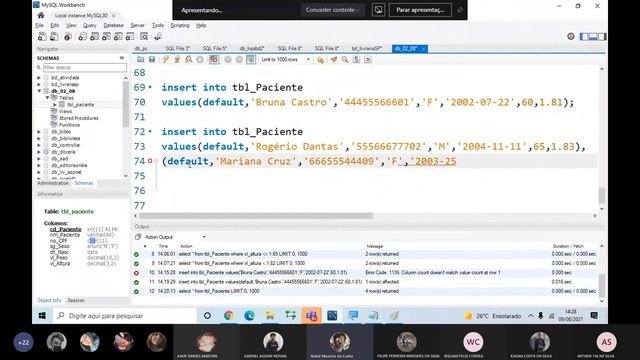Switch to the db_pc query tab
Image resolution: width=640 pixels, height=360 pixels.
[x=141, y=49]
